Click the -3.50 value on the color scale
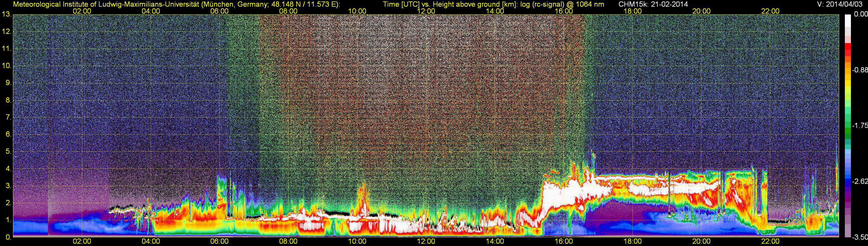 (x=860, y=237)
